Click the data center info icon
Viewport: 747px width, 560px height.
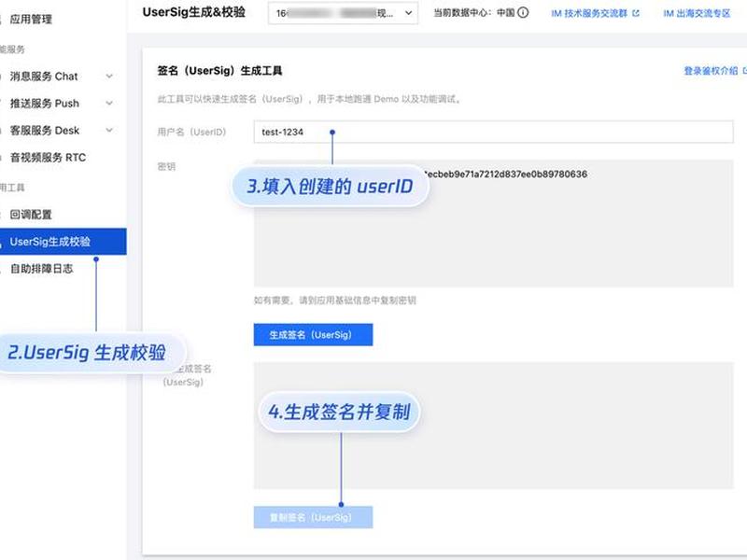(x=523, y=13)
